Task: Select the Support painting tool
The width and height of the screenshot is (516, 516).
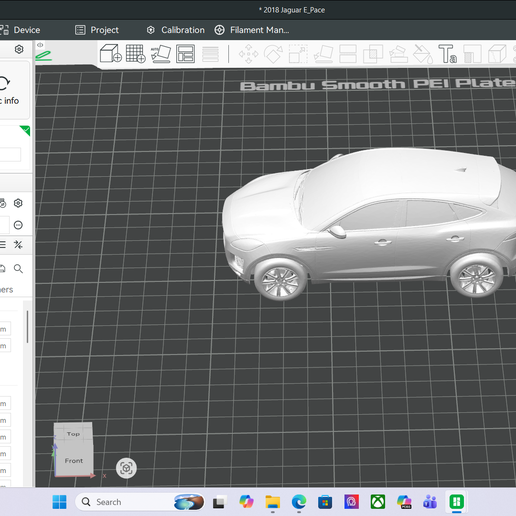Action: coord(398,54)
